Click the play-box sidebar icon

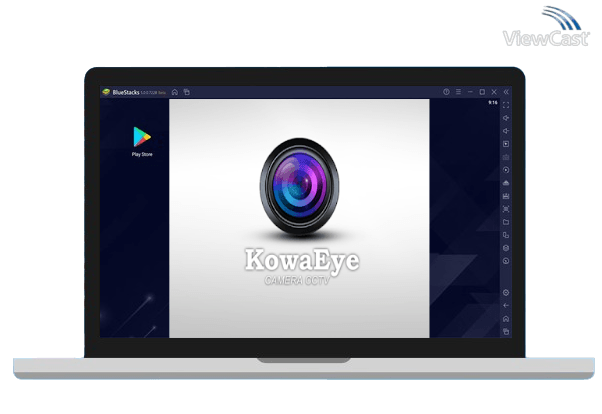click(506, 144)
